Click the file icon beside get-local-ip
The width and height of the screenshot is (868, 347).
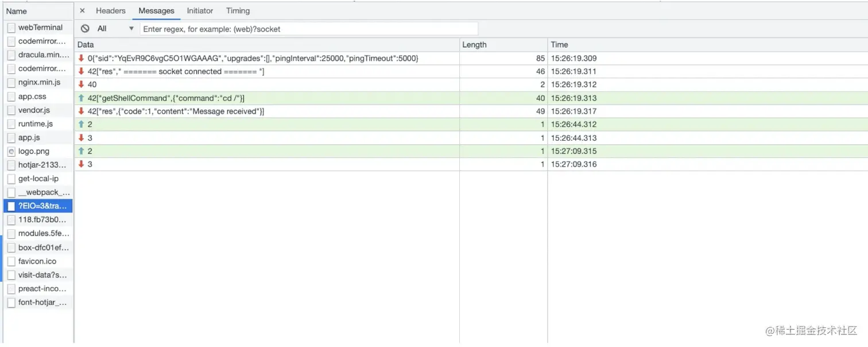11,179
